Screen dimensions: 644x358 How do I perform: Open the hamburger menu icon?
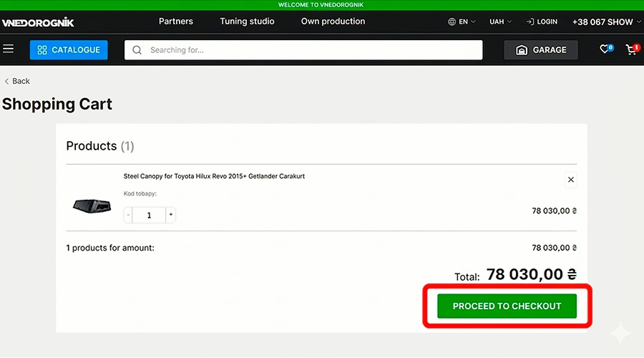point(9,49)
